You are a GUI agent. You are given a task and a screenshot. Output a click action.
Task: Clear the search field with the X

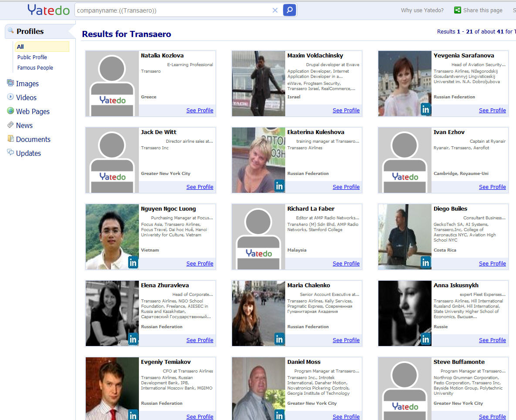coord(275,10)
